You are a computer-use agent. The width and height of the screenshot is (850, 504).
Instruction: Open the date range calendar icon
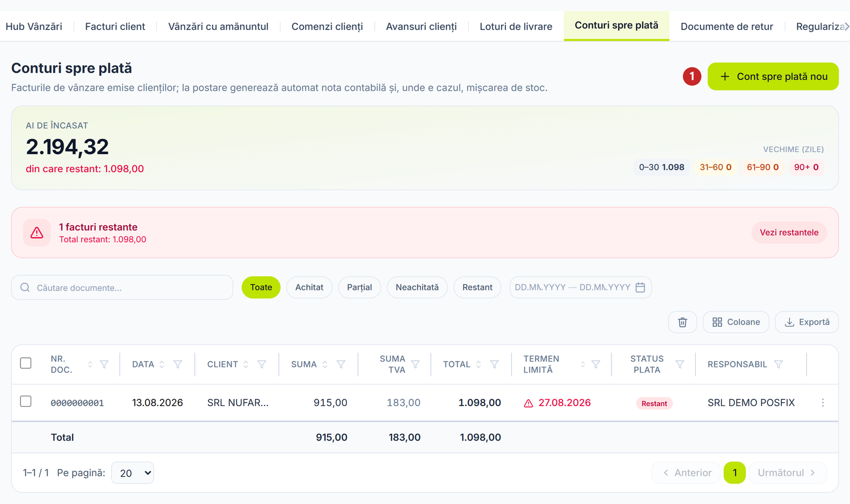(640, 288)
